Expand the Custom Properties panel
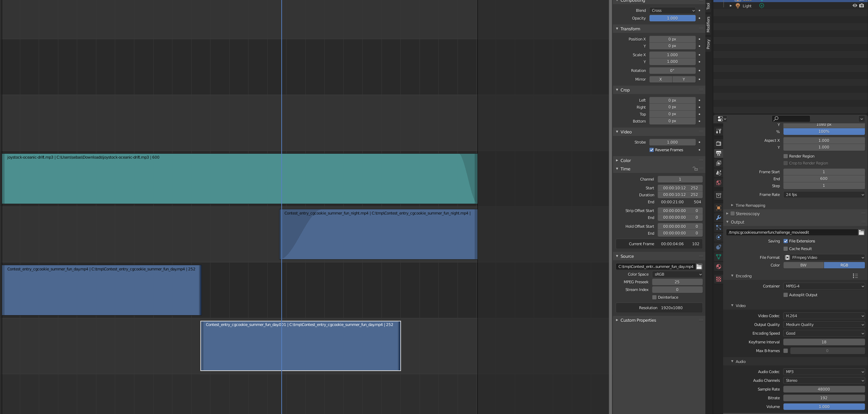868x414 pixels. point(638,320)
